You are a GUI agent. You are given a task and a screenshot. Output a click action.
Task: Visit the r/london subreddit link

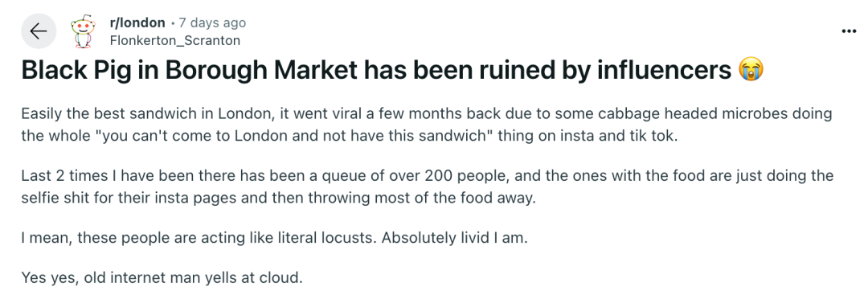(137, 23)
